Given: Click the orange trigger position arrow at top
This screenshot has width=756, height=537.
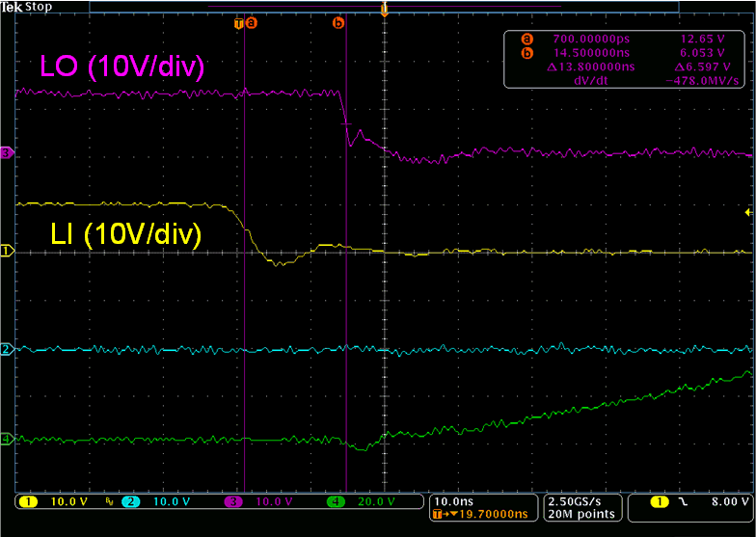Looking at the screenshot, I should point(385,11).
